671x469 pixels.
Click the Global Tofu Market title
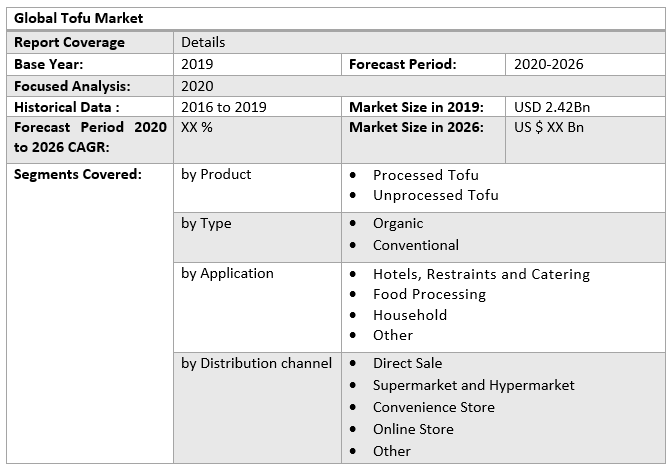click(x=79, y=18)
